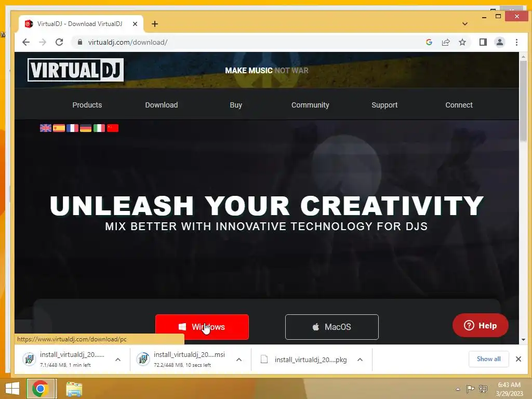Click the MacOS download button
Screen dimensions: 532x399
click(x=332, y=327)
